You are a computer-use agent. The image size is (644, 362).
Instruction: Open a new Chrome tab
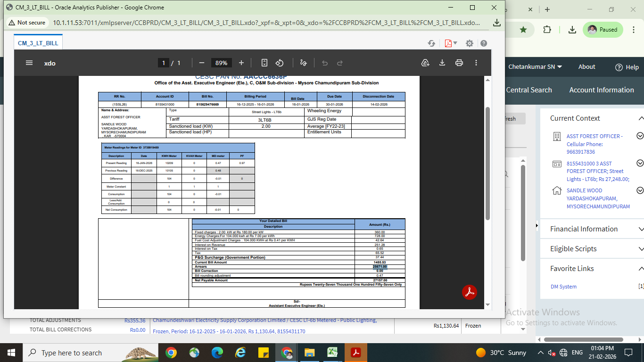[547, 9]
